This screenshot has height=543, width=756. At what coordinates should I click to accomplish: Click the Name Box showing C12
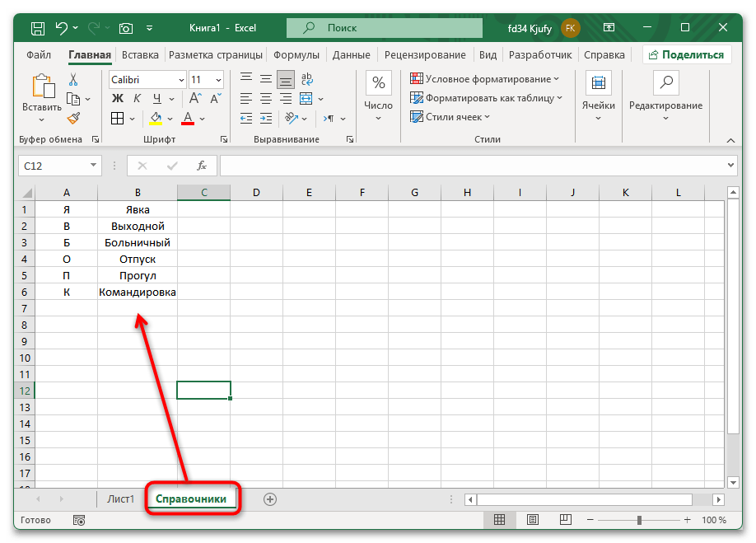pos(58,166)
